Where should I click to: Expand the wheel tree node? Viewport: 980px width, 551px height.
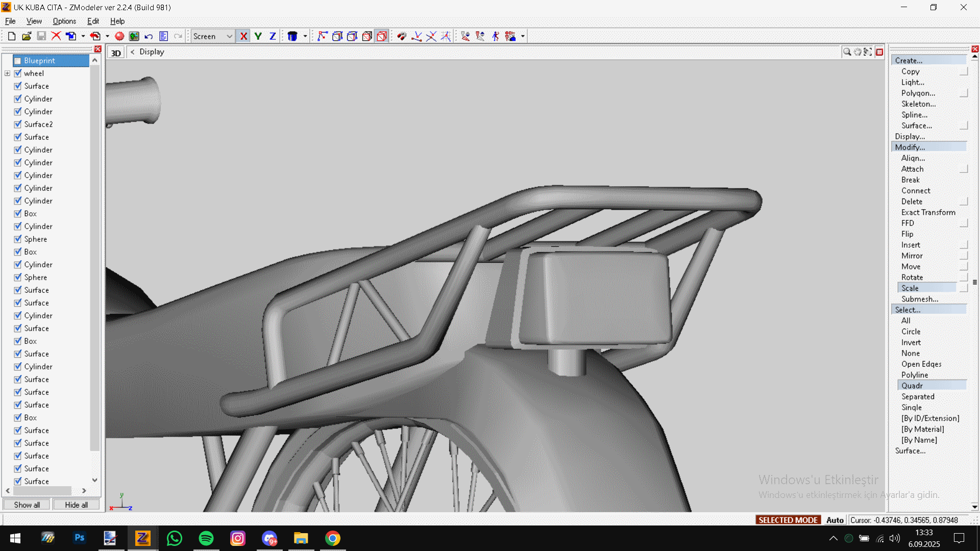8,73
